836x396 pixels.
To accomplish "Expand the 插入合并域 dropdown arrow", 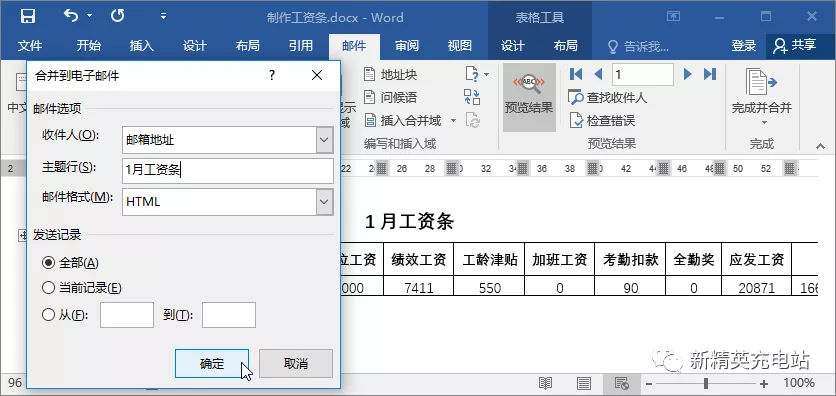I will pos(453,120).
